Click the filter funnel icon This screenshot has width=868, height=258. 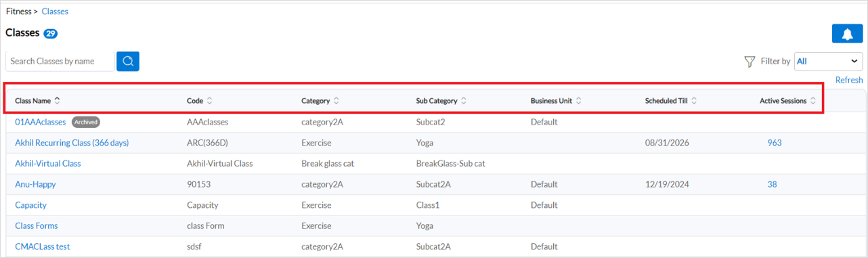click(750, 62)
